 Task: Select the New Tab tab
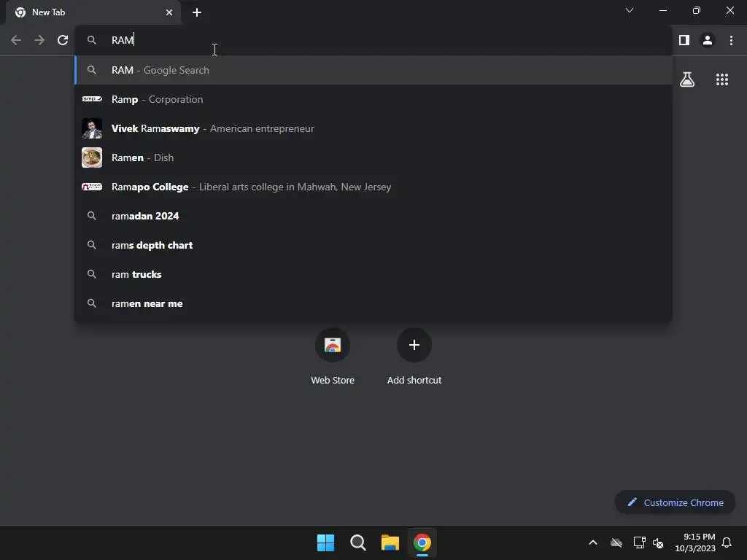(x=93, y=12)
